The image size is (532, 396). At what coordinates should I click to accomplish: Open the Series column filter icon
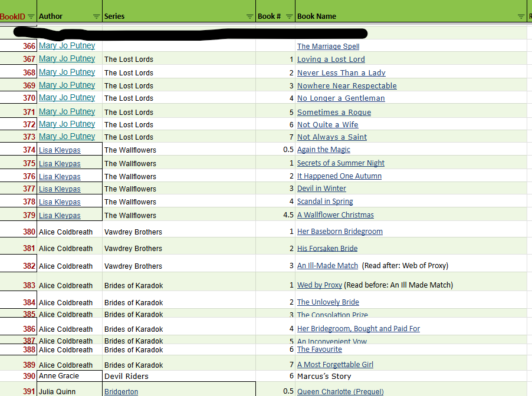[249, 16]
